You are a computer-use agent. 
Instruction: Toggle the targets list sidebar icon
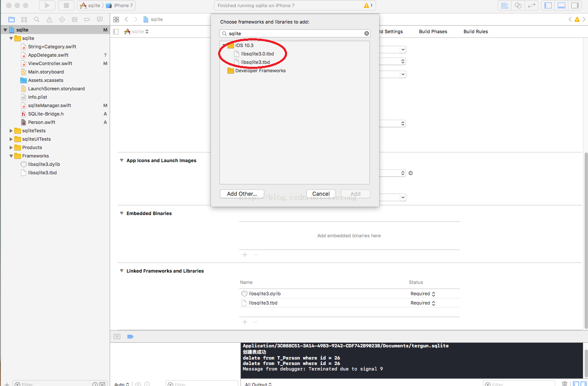tap(116, 32)
